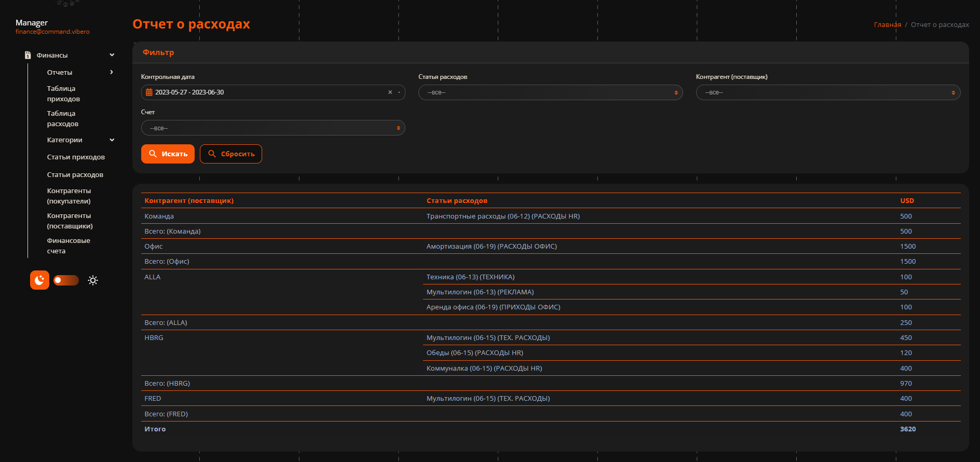980x462 pixels.
Task: Click the Искать button
Action: (x=168, y=154)
